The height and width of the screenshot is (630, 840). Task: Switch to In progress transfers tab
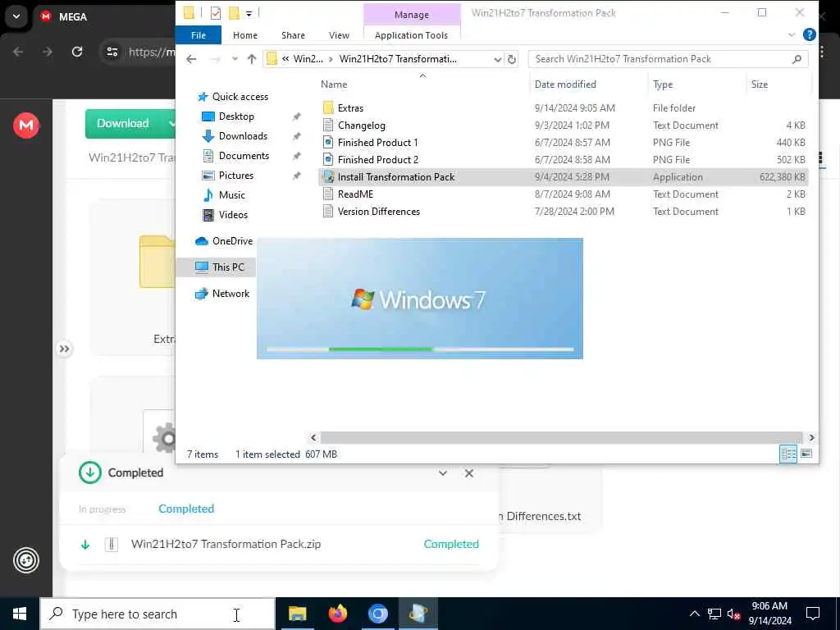tap(102, 509)
